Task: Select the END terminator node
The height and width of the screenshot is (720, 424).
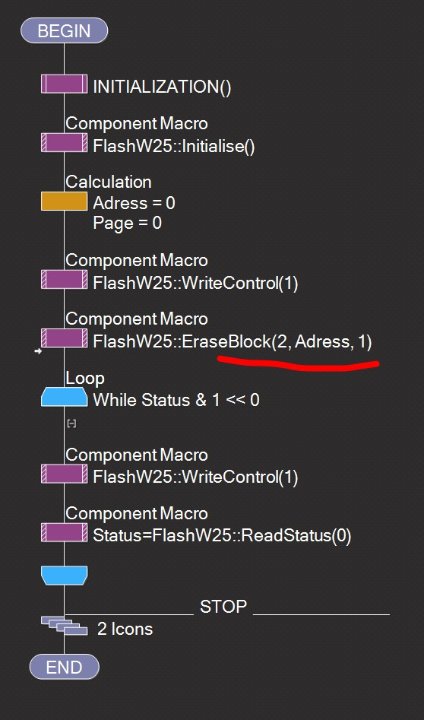Action: [x=64, y=667]
